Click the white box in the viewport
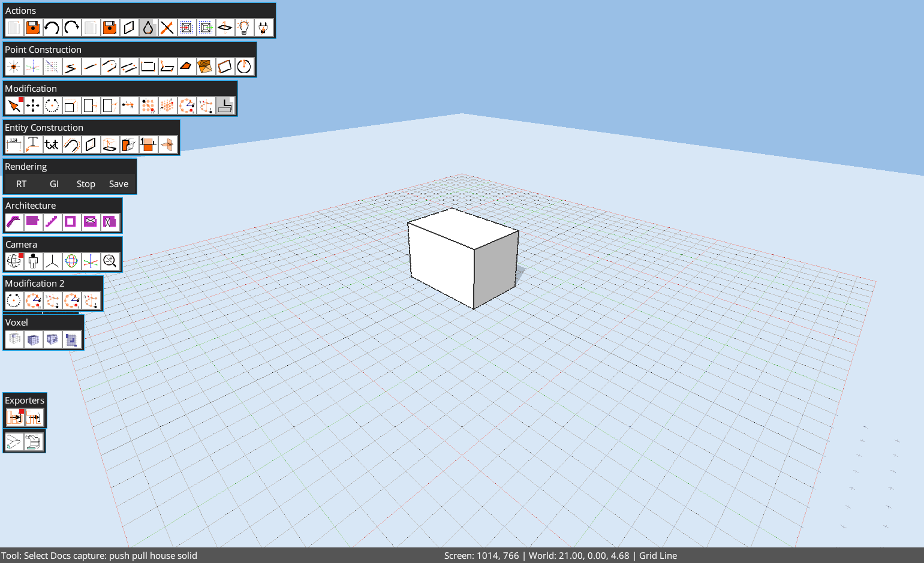This screenshot has width=924, height=563. pyautogui.click(x=462, y=258)
